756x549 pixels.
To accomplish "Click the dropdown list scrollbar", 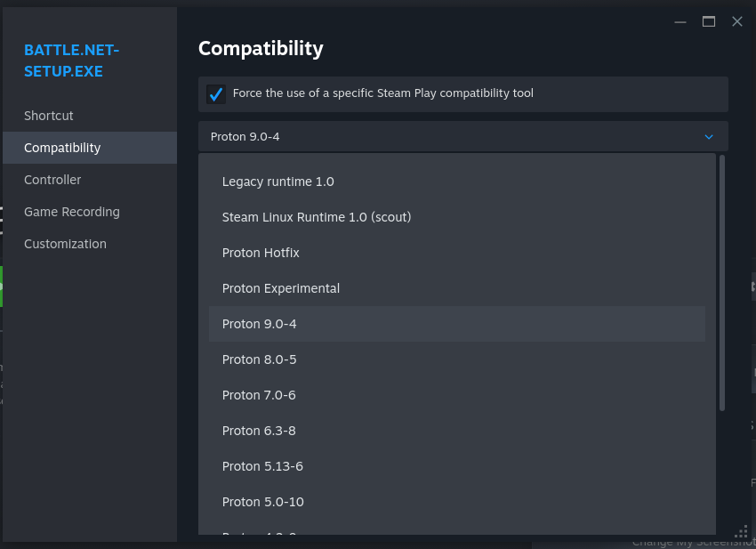I will (x=722, y=283).
